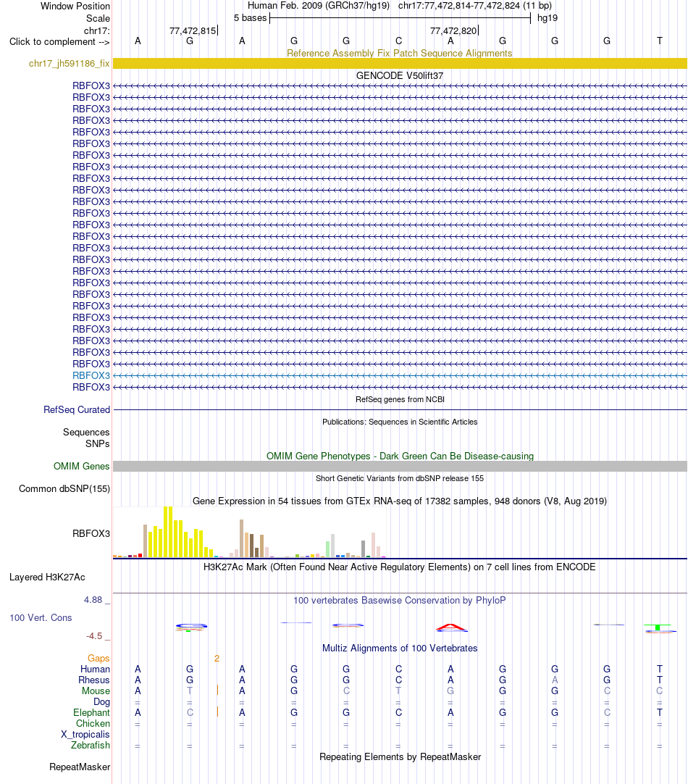The height and width of the screenshot is (784, 688).
Task: Select the X_tropicalis alignment row label
Action: (85, 734)
